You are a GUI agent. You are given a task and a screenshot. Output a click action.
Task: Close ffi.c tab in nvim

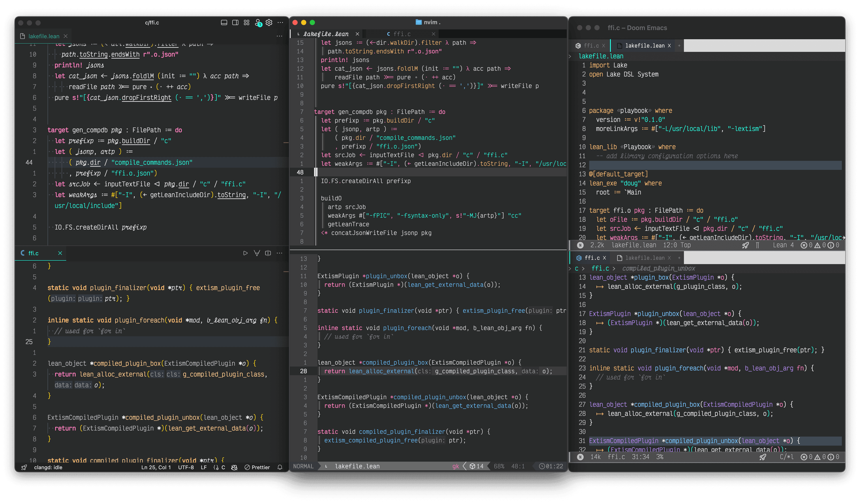[x=433, y=34]
